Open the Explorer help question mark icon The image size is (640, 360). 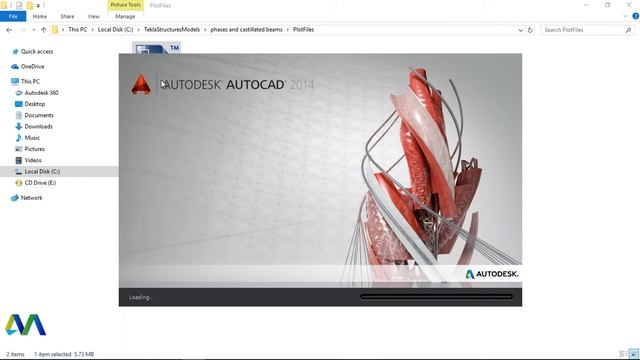(636, 16)
